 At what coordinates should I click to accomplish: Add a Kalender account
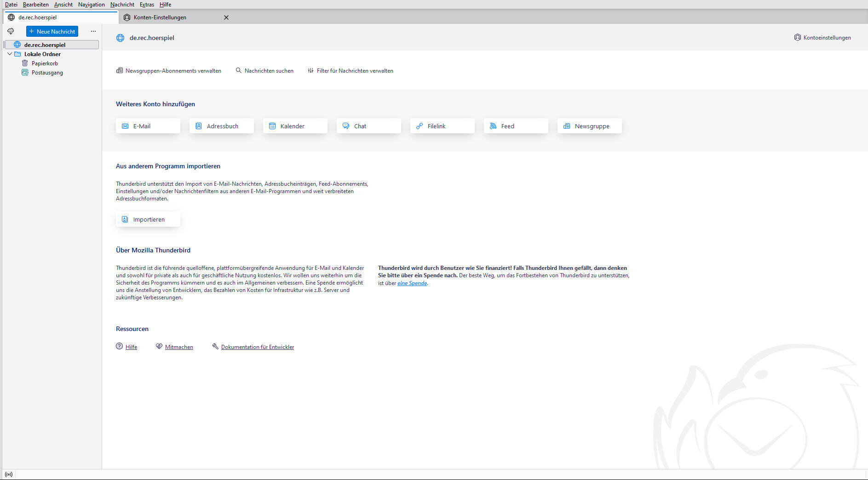point(295,126)
